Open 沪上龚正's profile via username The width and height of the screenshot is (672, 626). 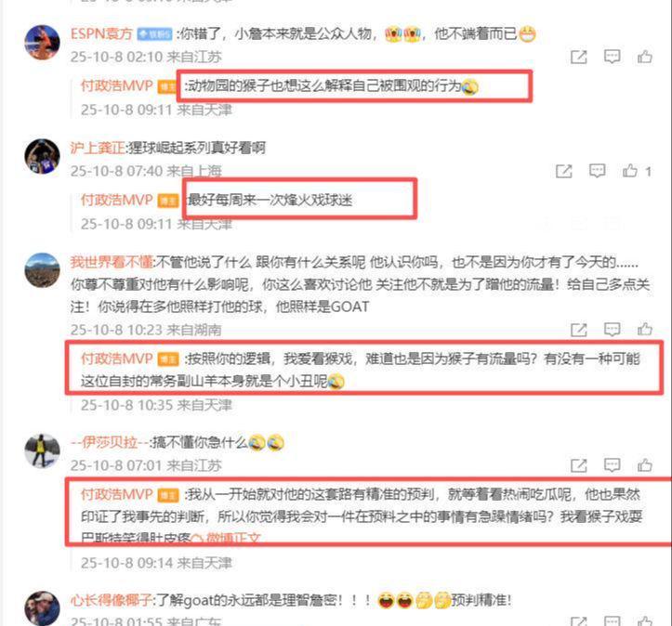point(98,148)
